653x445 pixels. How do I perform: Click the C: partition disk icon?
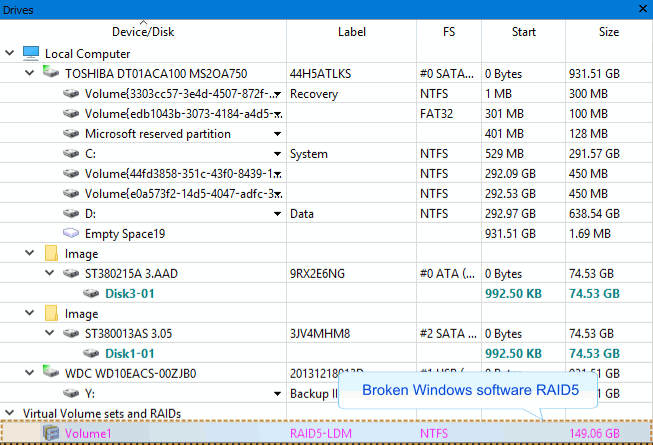71,154
